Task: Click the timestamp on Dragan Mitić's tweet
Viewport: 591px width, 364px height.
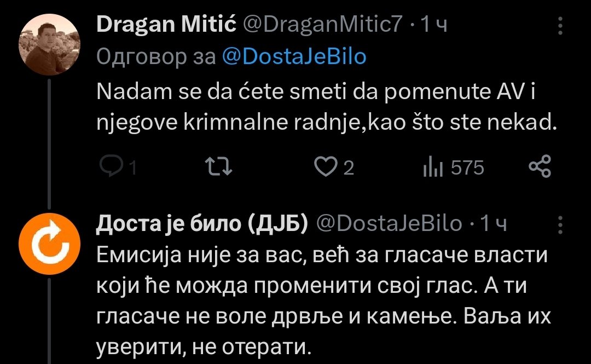Action: point(433,24)
